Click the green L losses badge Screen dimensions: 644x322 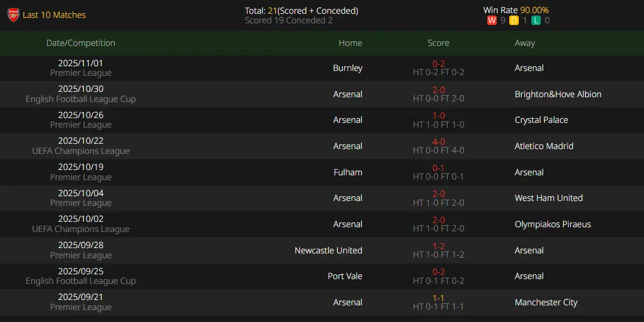coord(535,20)
